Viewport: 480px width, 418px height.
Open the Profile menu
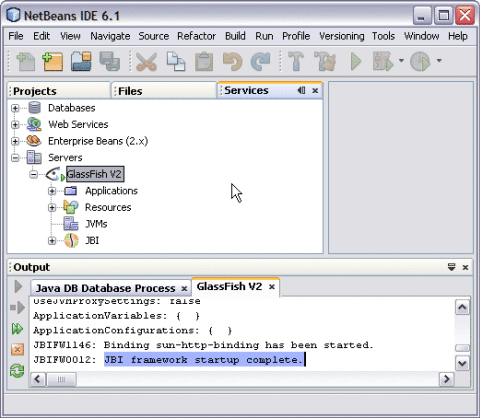coord(296,36)
